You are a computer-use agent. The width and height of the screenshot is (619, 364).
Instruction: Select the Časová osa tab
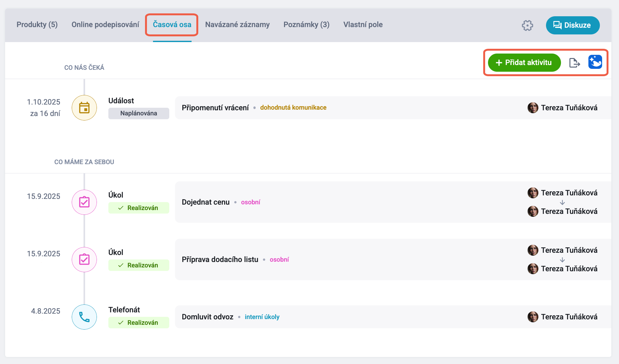point(172,25)
